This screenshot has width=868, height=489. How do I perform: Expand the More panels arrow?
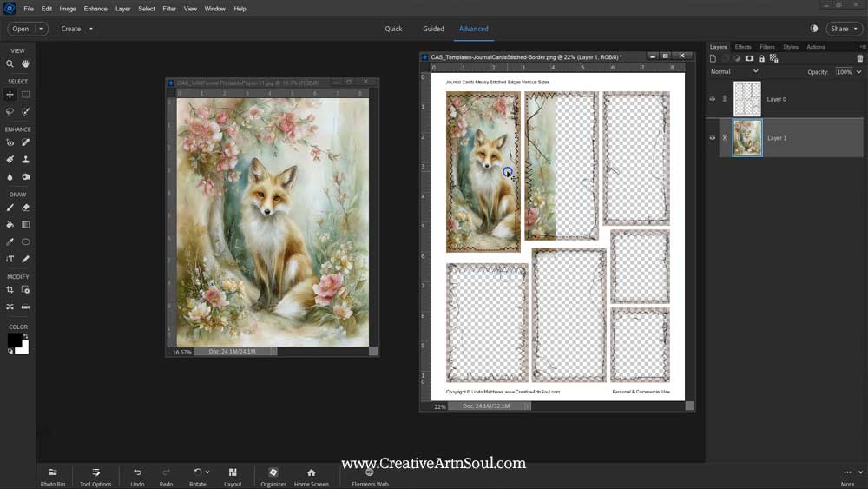click(860, 472)
